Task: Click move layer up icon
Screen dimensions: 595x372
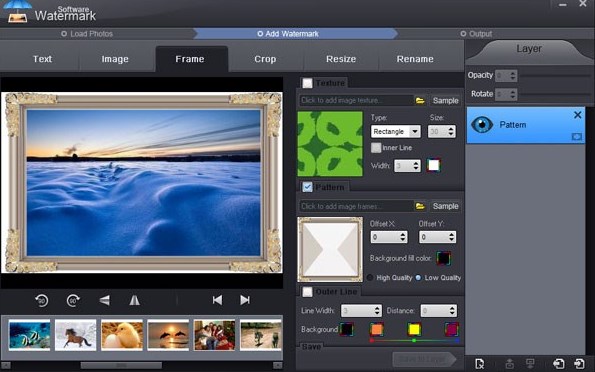Action: point(510,364)
